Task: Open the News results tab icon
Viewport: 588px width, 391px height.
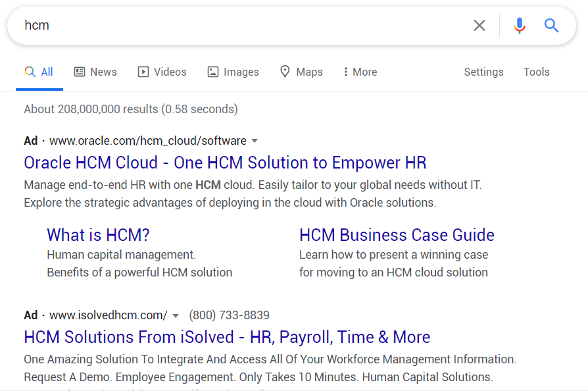Action: coord(80,72)
